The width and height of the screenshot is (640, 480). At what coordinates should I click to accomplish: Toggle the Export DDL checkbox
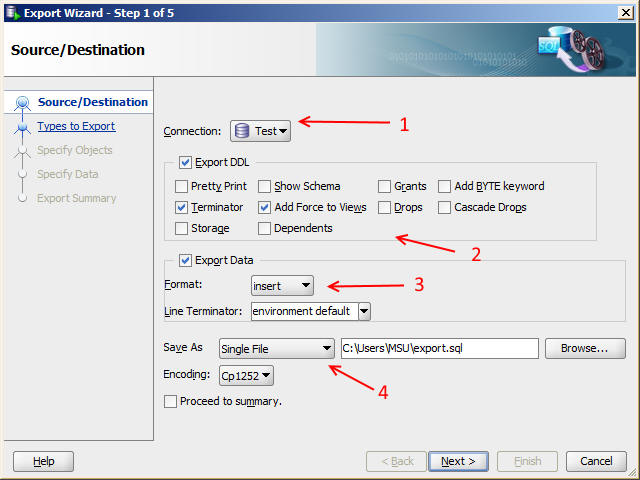tap(185, 162)
